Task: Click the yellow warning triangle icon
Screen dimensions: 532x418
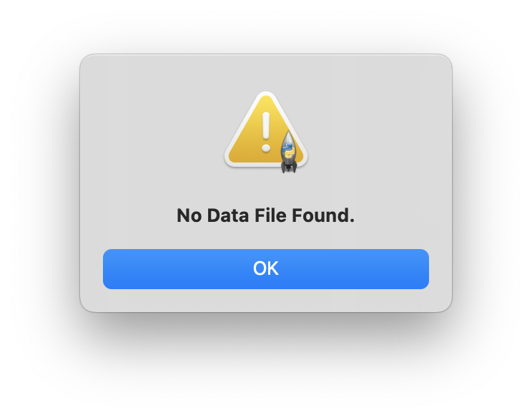Action: click(266, 130)
